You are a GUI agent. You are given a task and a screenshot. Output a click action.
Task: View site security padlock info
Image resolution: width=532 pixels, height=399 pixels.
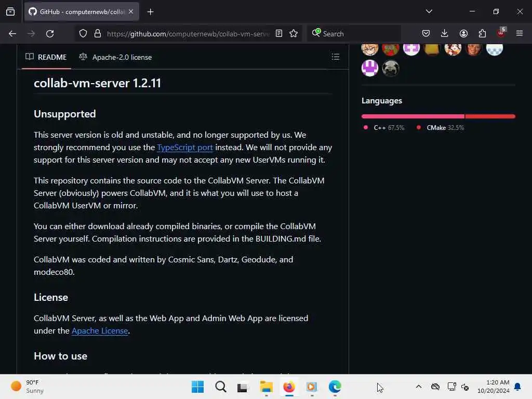point(98,34)
